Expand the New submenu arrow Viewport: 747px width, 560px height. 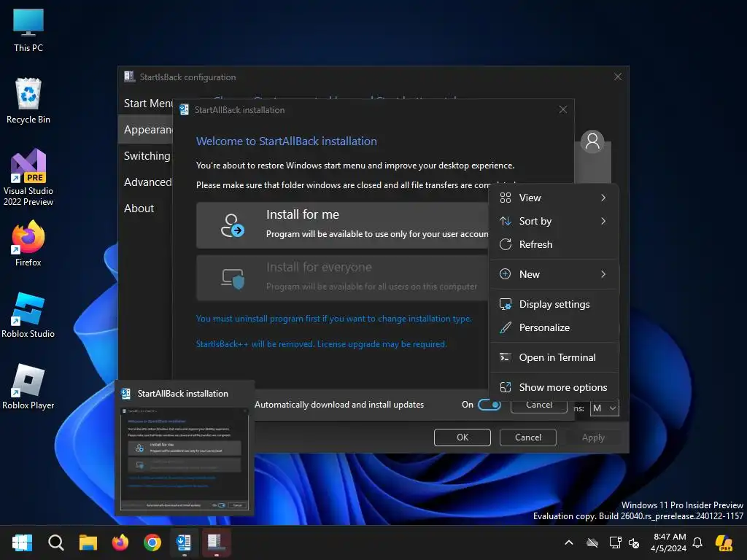603,274
